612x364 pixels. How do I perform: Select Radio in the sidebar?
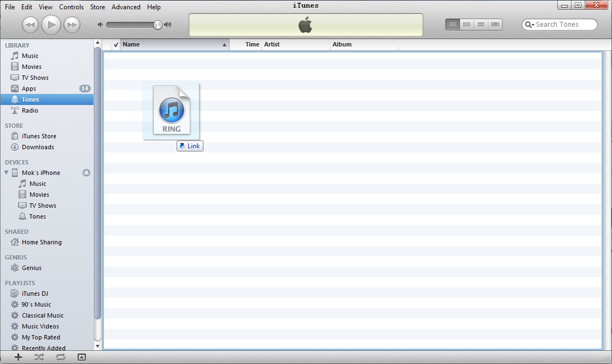coord(47,110)
